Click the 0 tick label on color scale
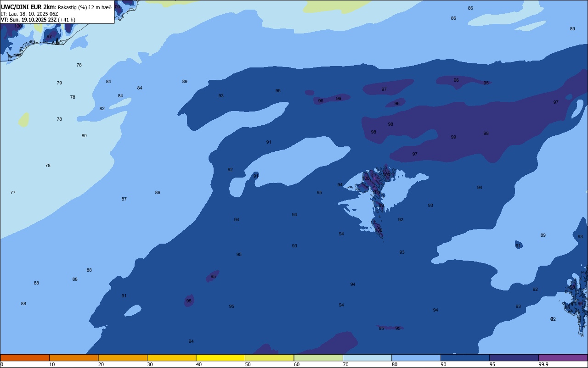The image size is (588, 368). pos(2,364)
